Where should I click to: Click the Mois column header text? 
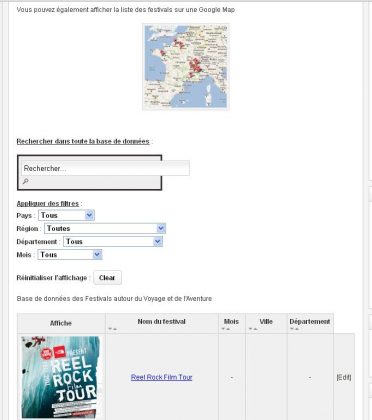(231, 322)
